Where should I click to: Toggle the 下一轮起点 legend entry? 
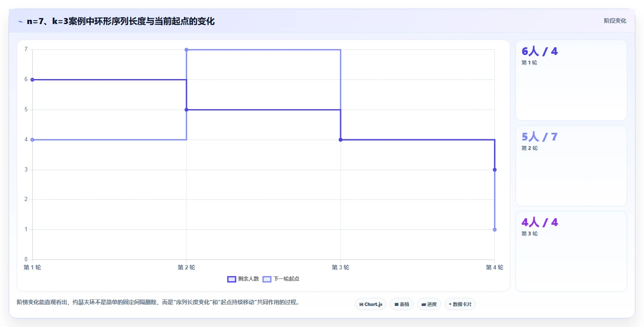coord(281,279)
